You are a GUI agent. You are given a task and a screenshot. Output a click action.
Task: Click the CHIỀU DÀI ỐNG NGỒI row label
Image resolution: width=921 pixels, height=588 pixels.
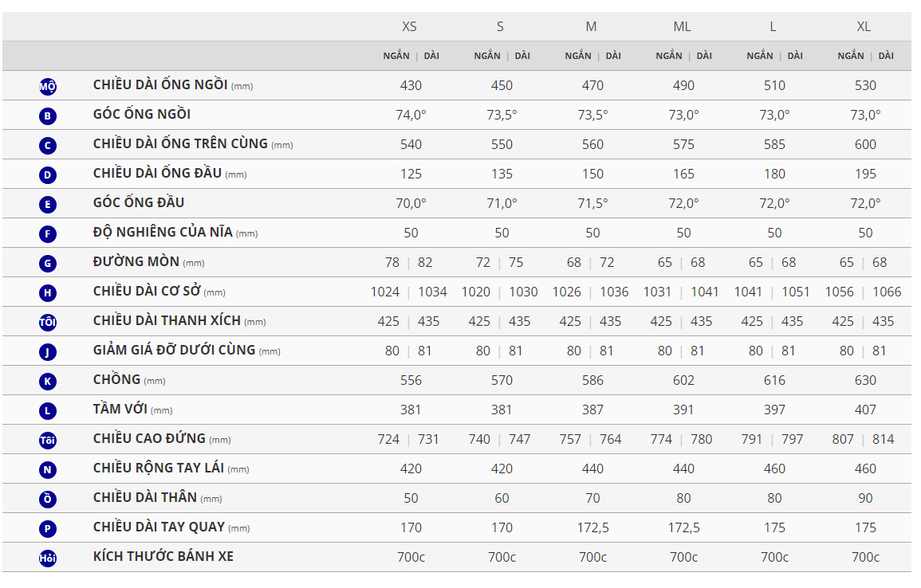160,84
